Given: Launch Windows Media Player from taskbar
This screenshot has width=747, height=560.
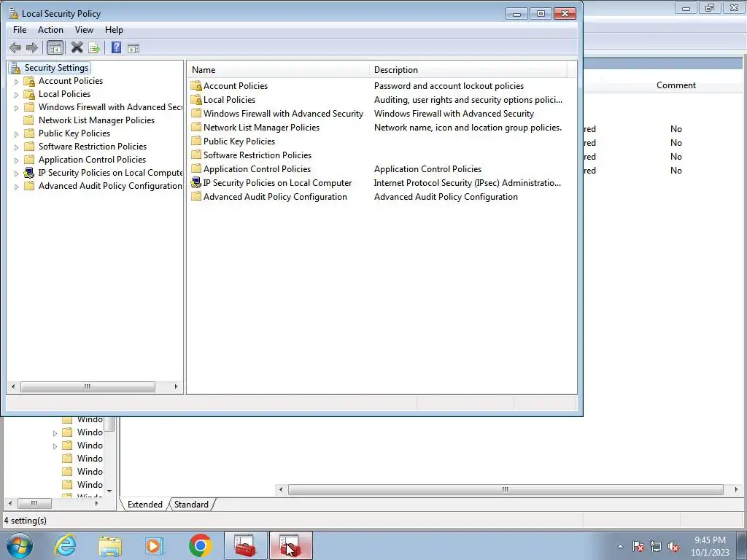Looking at the screenshot, I should (x=155, y=545).
